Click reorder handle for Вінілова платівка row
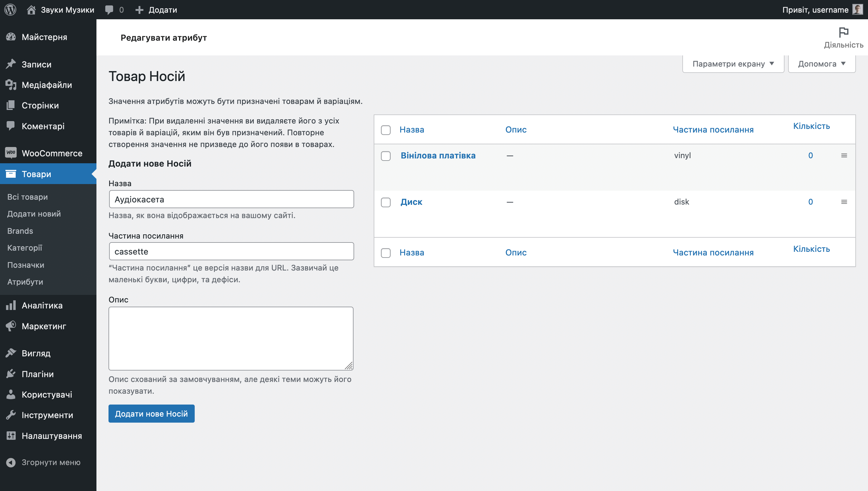This screenshot has height=491, width=868. (844, 155)
